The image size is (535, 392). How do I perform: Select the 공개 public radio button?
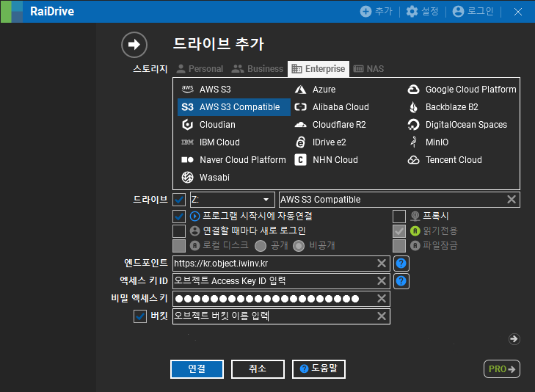pos(261,246)
